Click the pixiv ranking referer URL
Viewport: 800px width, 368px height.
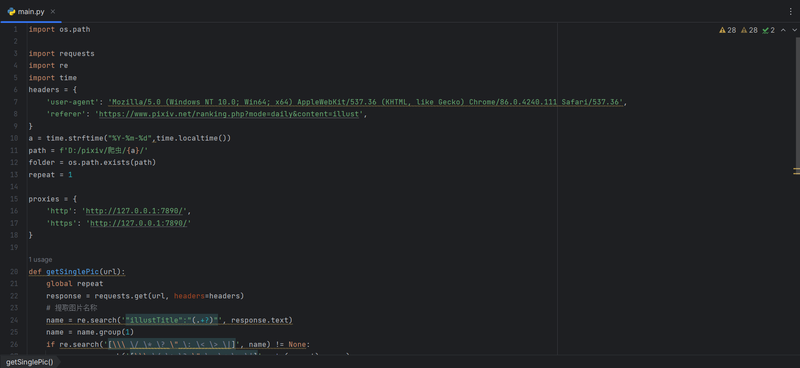(x=229, y=114)
